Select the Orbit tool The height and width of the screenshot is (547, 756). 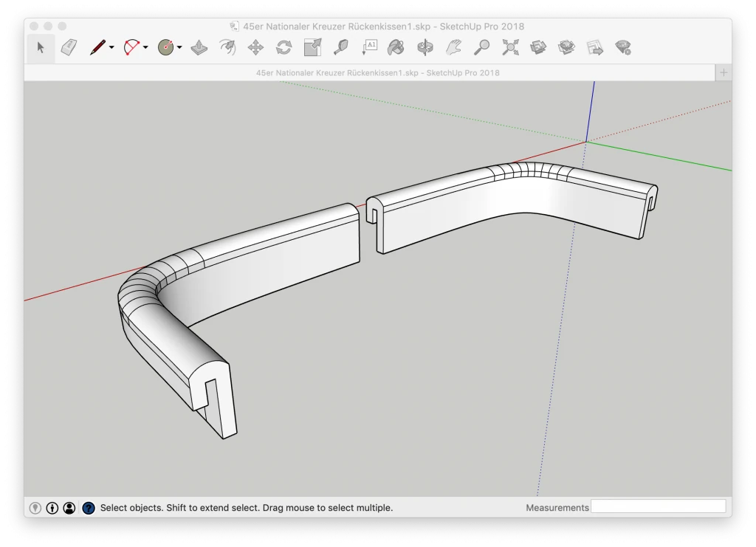click(425, 48)
